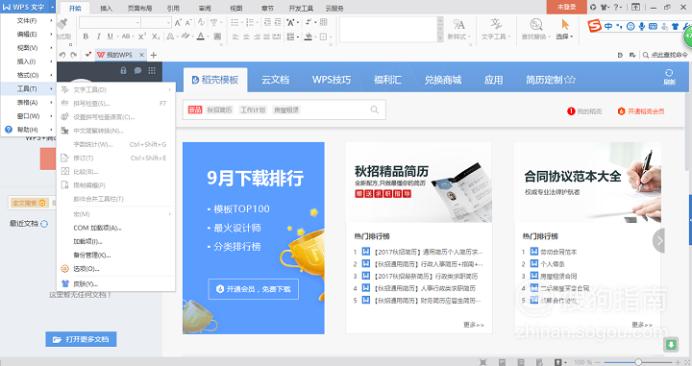Click the 更多>> link under 秋招精品简历

click(474, 324)
